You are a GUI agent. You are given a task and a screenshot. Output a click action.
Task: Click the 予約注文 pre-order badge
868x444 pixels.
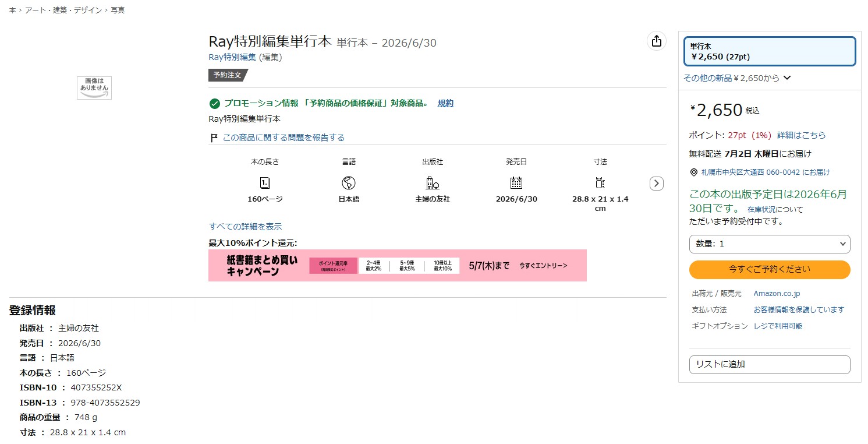[x=228, y=75]
